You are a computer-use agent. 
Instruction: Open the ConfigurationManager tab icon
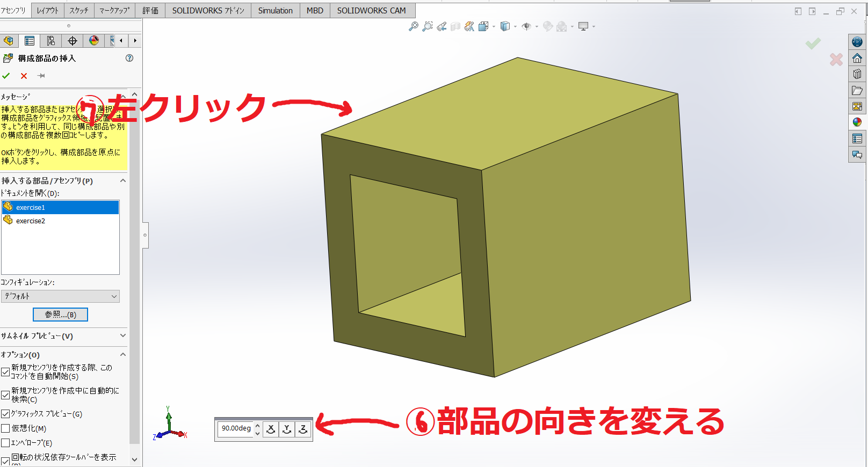(51, 41)
